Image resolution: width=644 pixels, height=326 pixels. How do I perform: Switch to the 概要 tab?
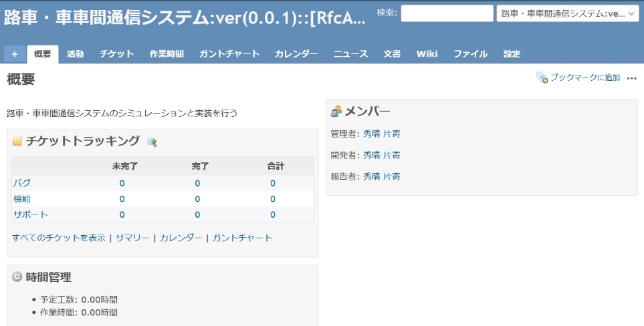(x=43, y=54)
